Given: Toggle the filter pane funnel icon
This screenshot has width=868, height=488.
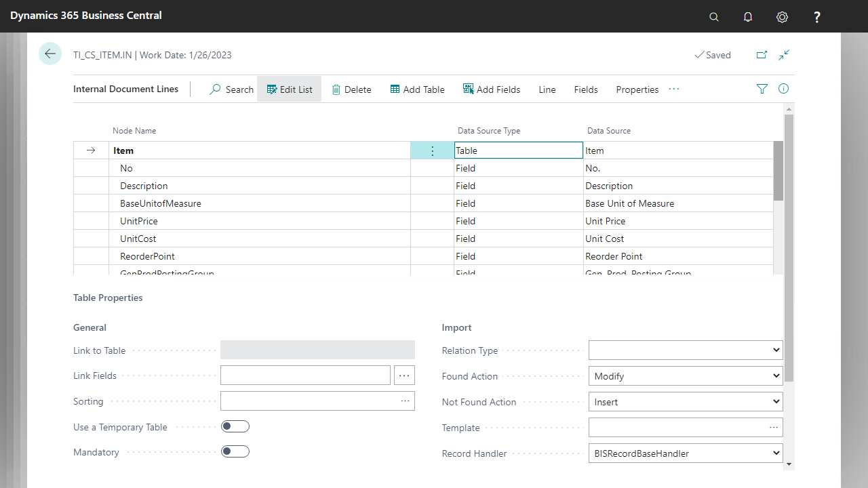Looking at the screenshot, I should tap(762, 89).
